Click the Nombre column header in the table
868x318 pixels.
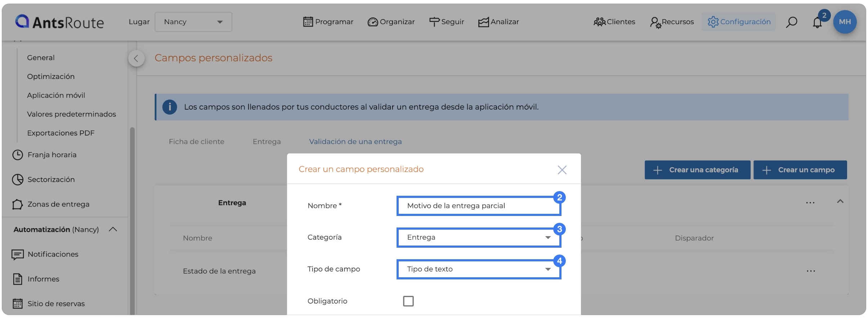coord(197,238)
